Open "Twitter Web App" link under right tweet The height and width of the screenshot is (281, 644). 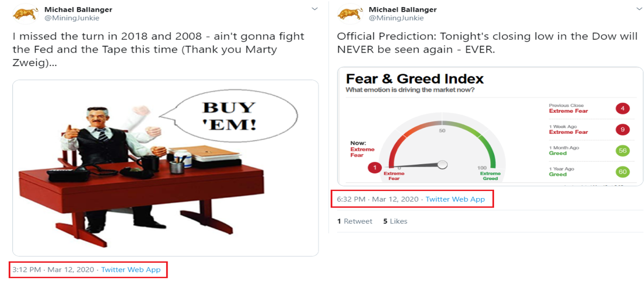[x=455, y=199]
